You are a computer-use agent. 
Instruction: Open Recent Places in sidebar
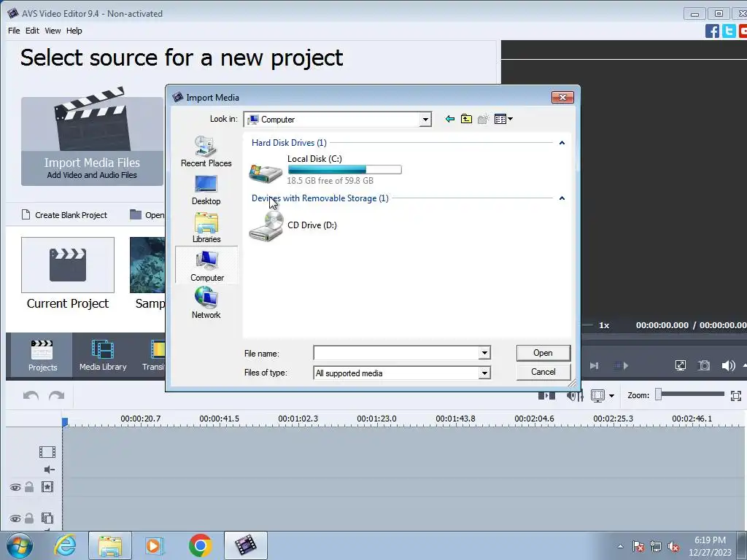click(206, 152)
